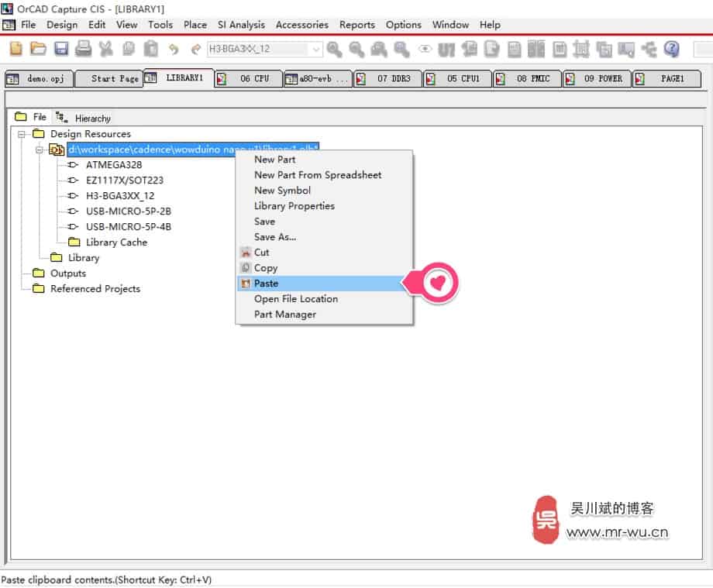Switch to the 07 DDR3 tab
This screenshot has width=713, height=588.
click(x=387, y=78)
